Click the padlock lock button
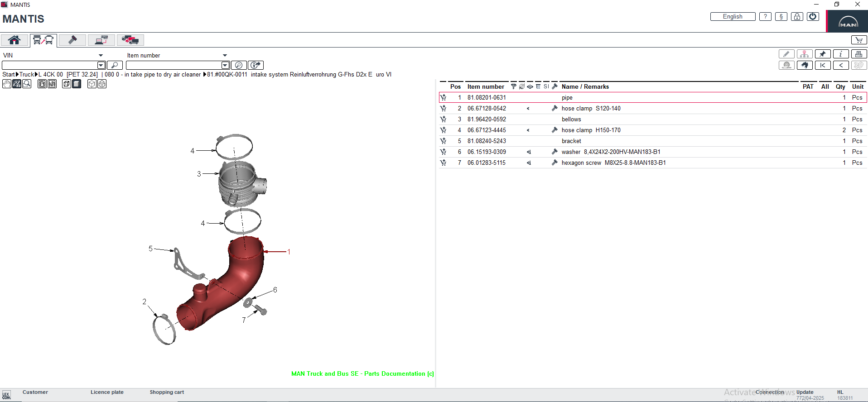 (797, 17)
